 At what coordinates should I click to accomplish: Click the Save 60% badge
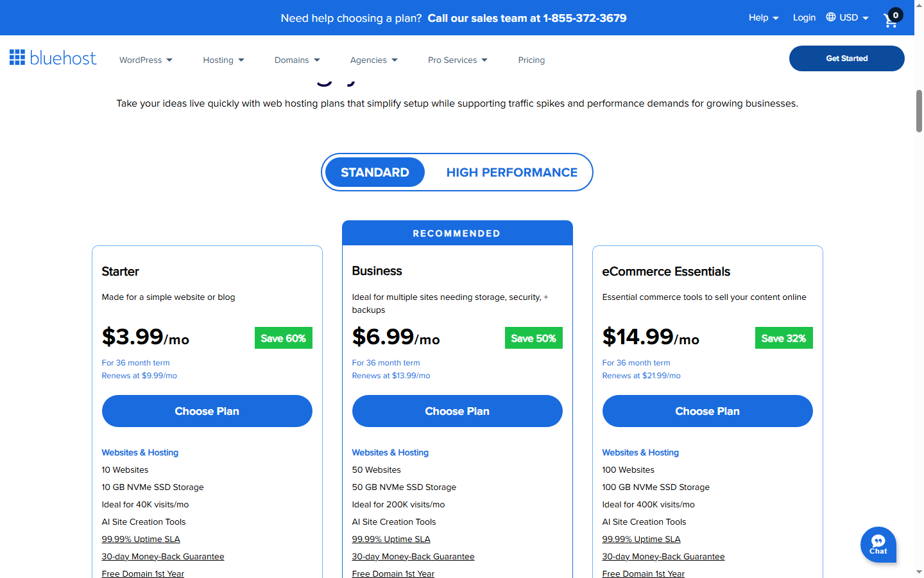point(283,338)
